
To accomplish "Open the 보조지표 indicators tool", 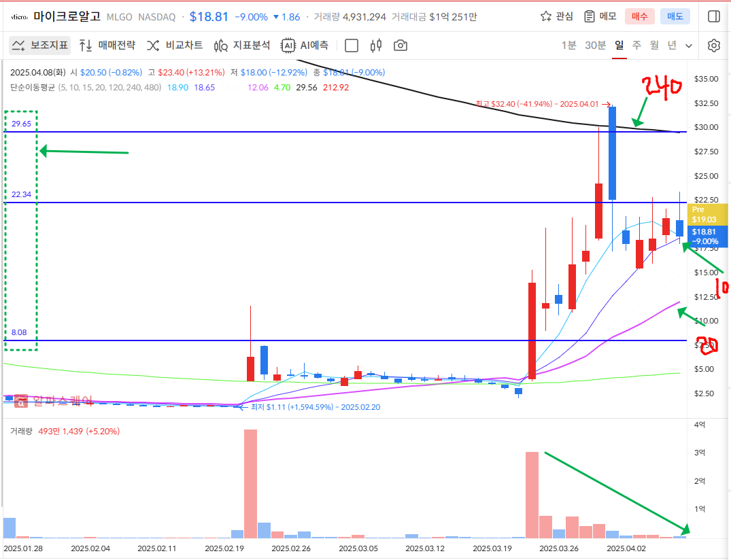I will (x=39, y=45).
